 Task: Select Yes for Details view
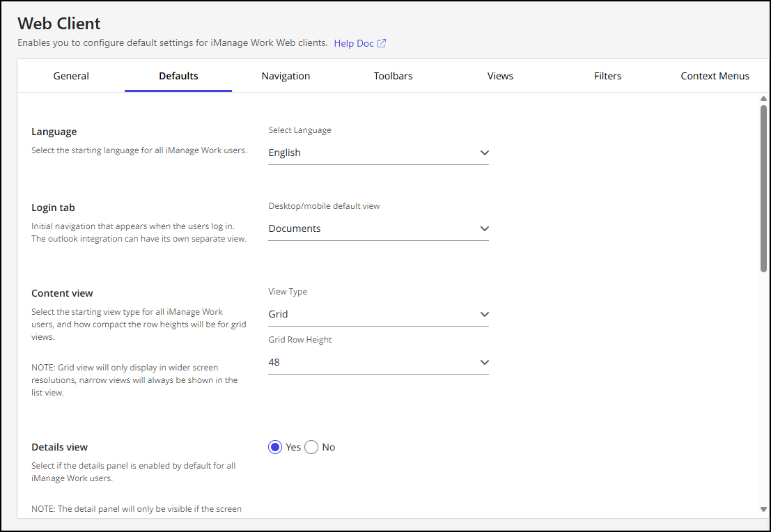[x=275, y=447]
